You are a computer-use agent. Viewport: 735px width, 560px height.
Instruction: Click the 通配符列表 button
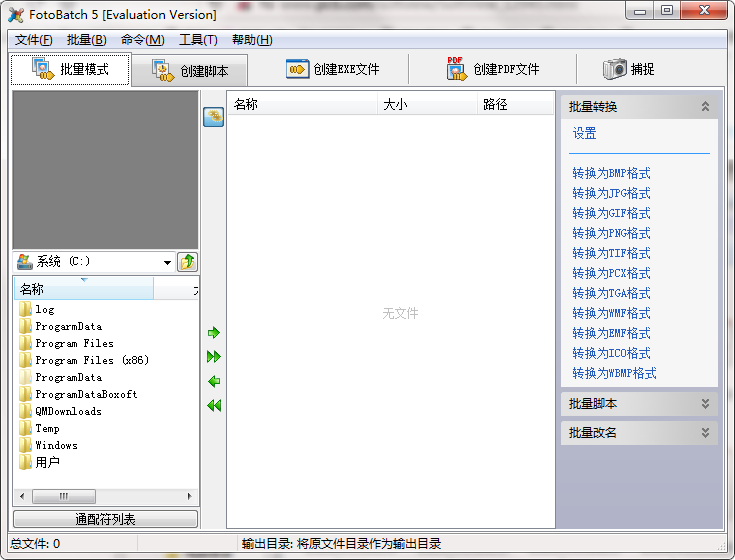click(x=105, y=519)
